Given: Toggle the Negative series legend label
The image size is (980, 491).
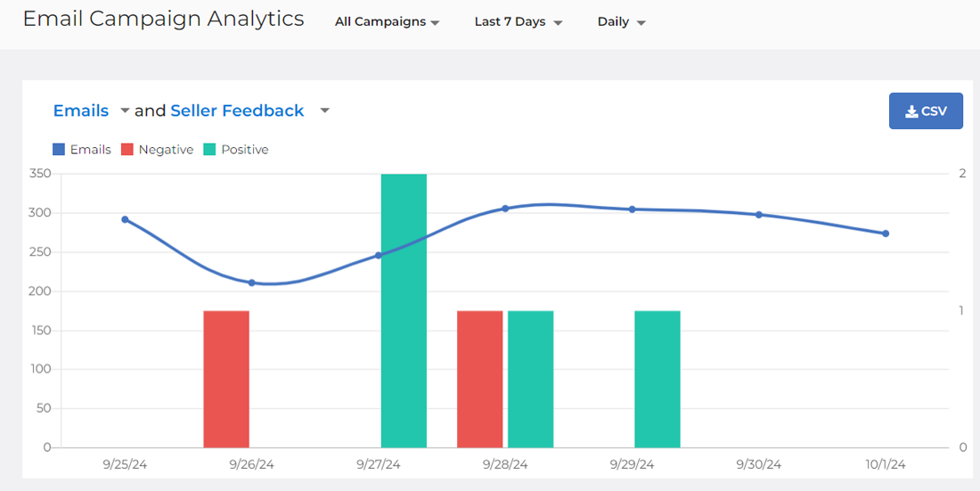Looking at the screenshot, I should 166,150.
